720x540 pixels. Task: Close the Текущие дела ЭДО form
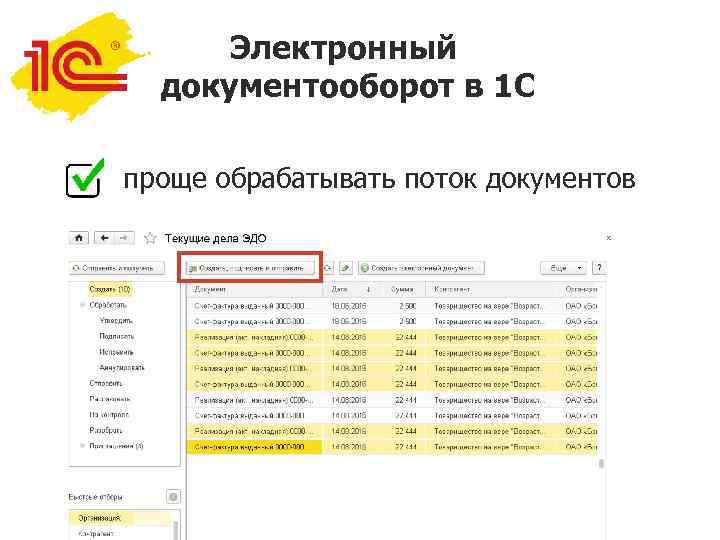pos(608,238)
